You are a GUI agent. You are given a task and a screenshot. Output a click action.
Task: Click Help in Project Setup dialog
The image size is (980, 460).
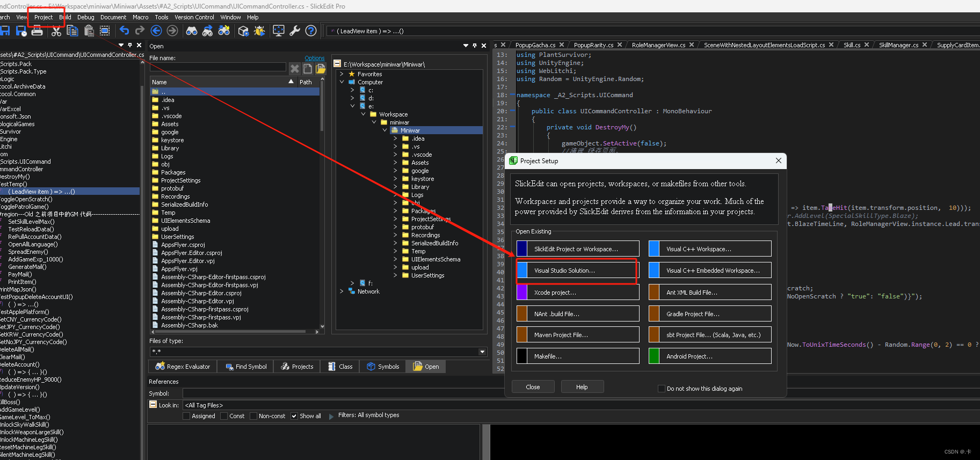click(582, 387)
